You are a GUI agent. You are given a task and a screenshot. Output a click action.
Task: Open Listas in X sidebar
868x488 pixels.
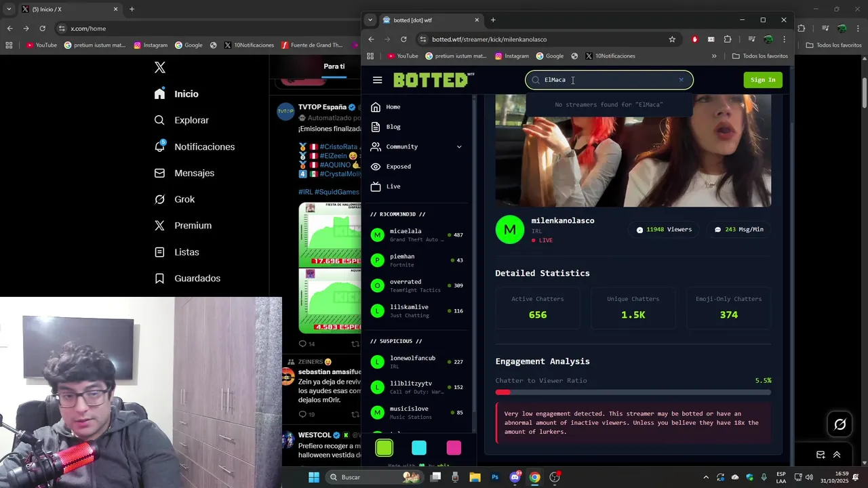[177, 252]
